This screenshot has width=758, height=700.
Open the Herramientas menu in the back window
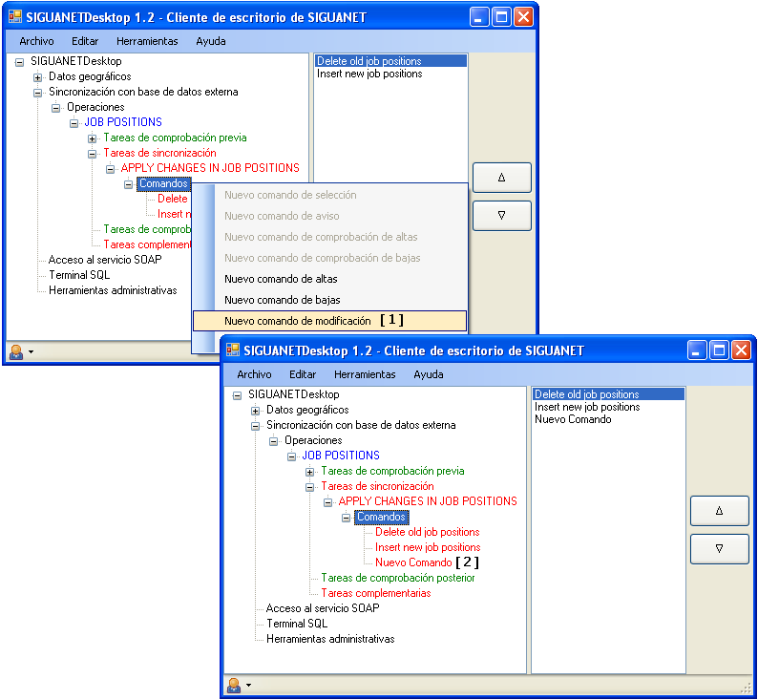pyautogui.click(x=147, y=41)
